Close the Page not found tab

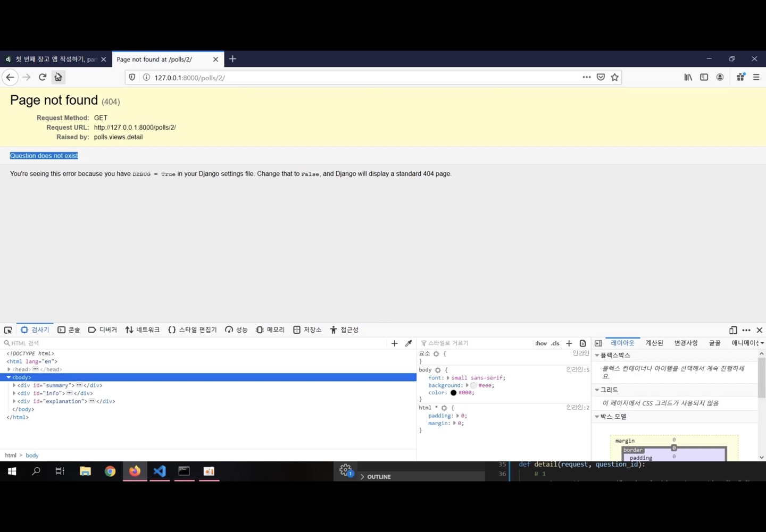(215, 60)
